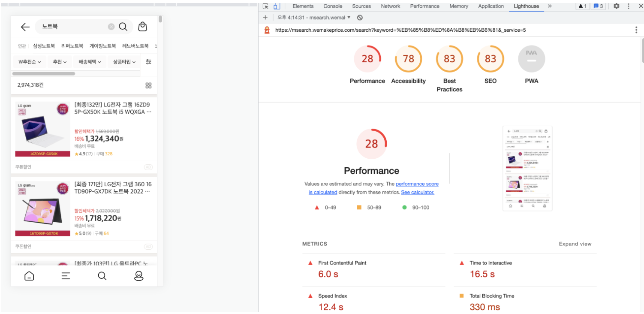Open DevTools settings gear
The height and width of the screenshot is (314, 644).
(617, 6)
